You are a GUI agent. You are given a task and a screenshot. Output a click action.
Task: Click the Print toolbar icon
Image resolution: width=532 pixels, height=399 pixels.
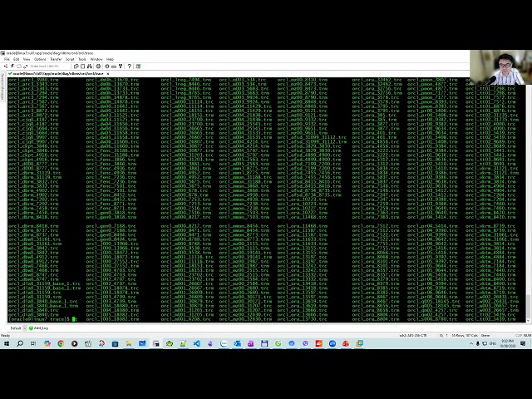98,66
